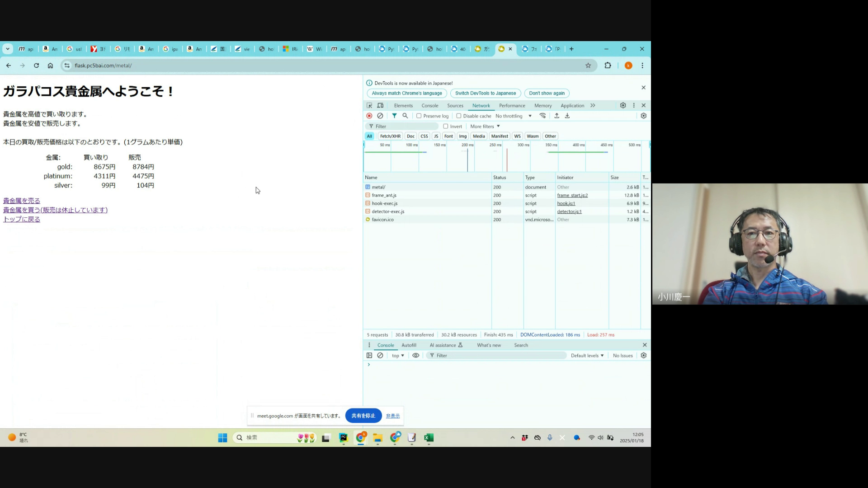
Task: Toggle the device toolbar icon
Action: [380, 105]
